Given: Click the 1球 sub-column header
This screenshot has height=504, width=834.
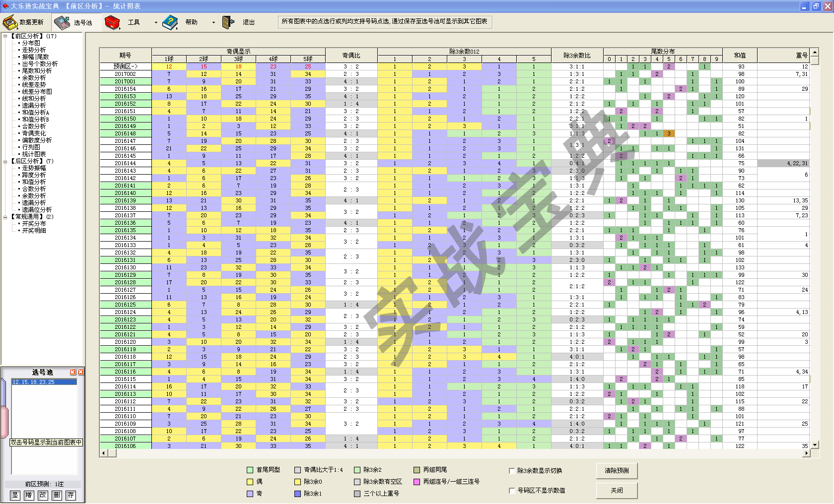Looking at the screenshot, I should click(x=169, y=59).
